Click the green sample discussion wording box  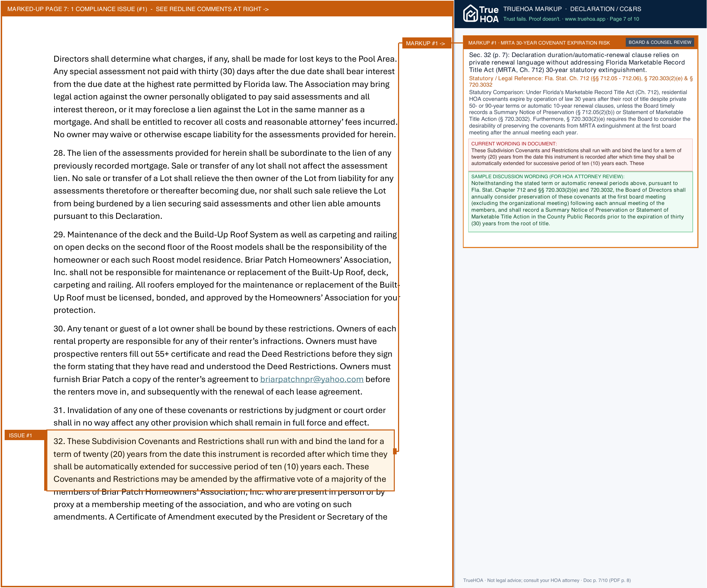click(580, 202)
